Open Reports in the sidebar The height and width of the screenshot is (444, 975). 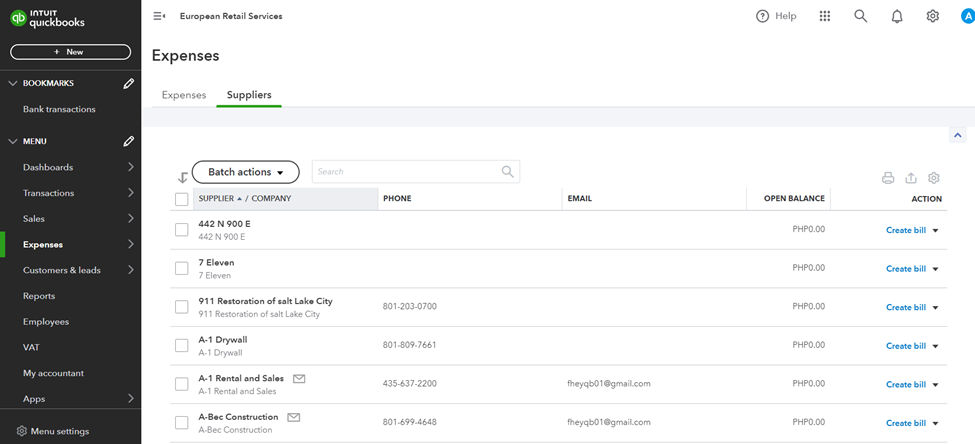[39, 296]
